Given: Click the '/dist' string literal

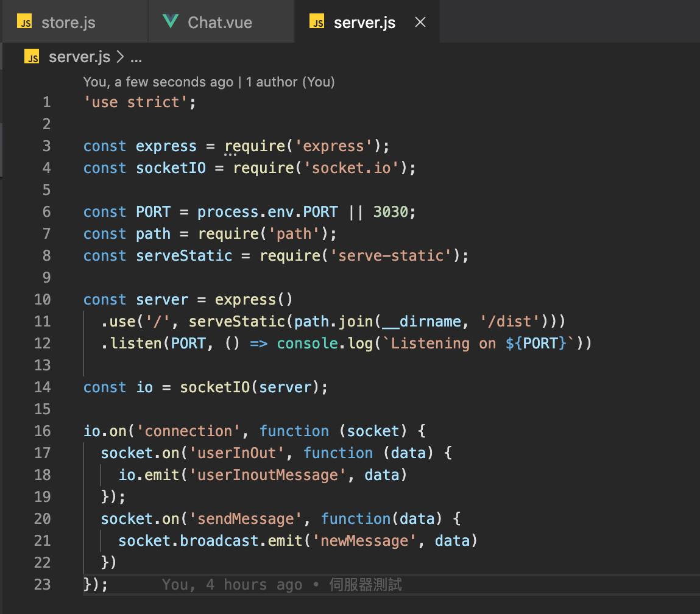Looking at the screenshot, I should (x=510, y=321).
